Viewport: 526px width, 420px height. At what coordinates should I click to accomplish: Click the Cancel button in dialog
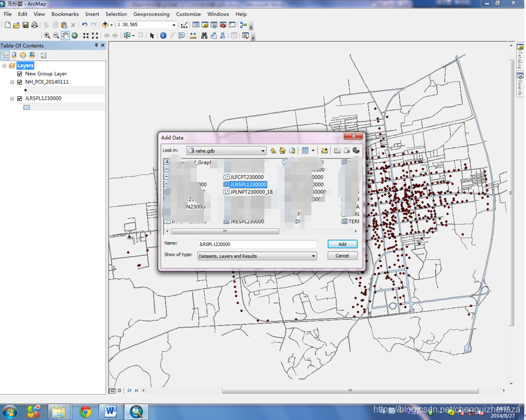tap(342, 256)
